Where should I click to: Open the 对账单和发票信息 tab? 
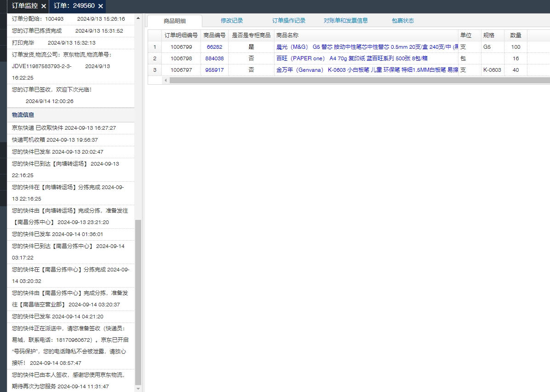[346, 21]
